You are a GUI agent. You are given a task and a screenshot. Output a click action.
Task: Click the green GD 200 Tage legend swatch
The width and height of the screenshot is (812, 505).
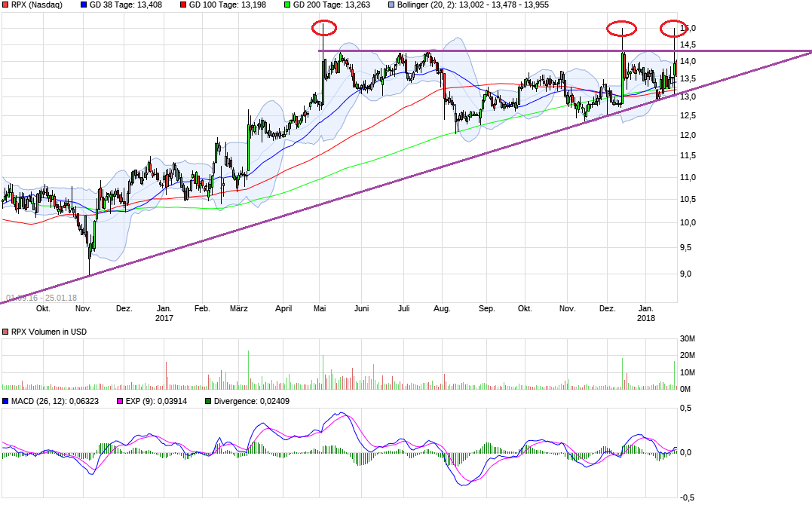[286, 5]
